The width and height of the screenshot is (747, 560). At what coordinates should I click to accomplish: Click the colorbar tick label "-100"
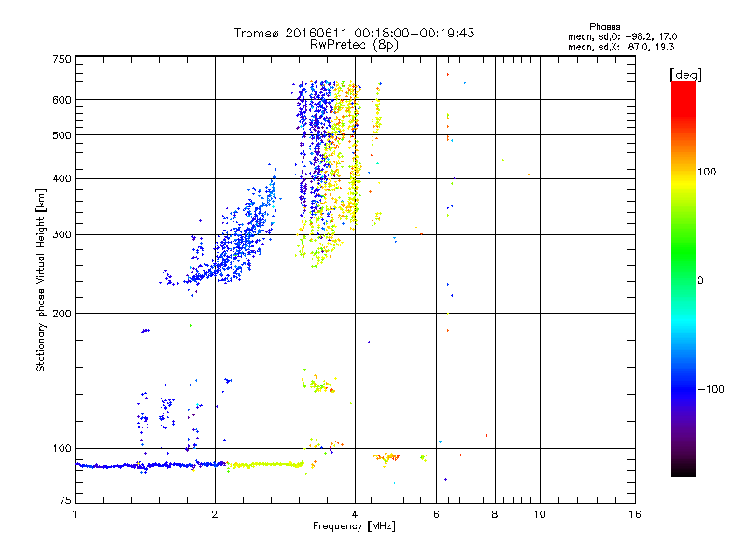coord(711,389)
